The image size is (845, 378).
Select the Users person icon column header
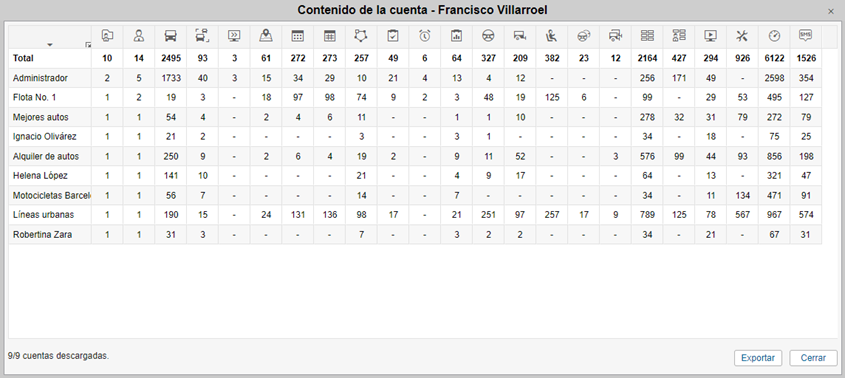coord(139,36)
